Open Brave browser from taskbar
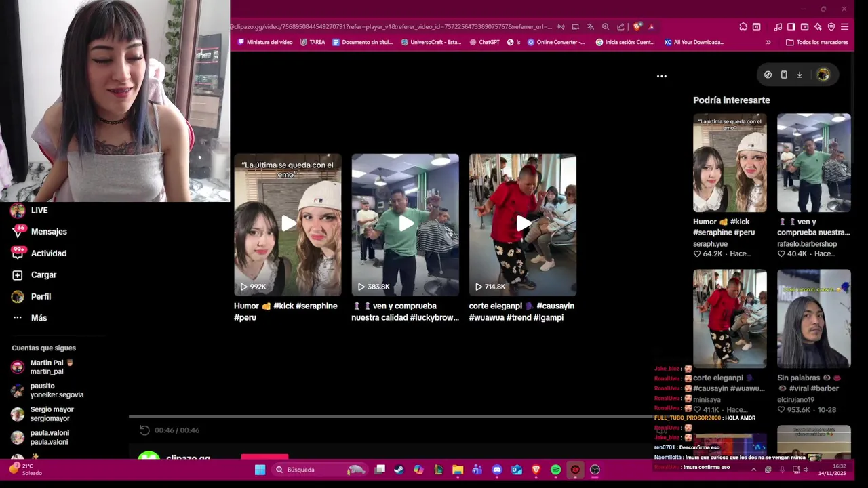This screenshot has width=868, height=488. point(536,470)
